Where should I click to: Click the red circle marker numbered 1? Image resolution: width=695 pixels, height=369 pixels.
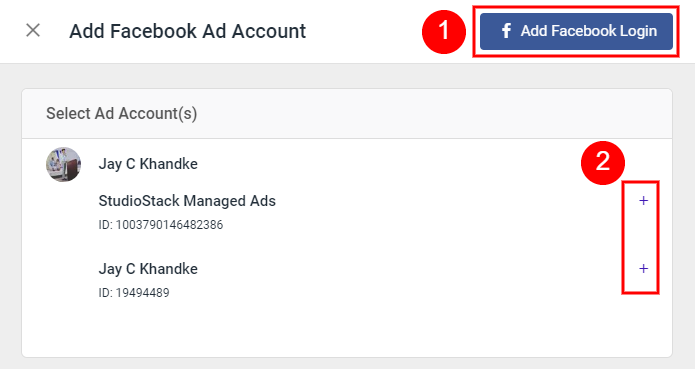tap(444, 31)
